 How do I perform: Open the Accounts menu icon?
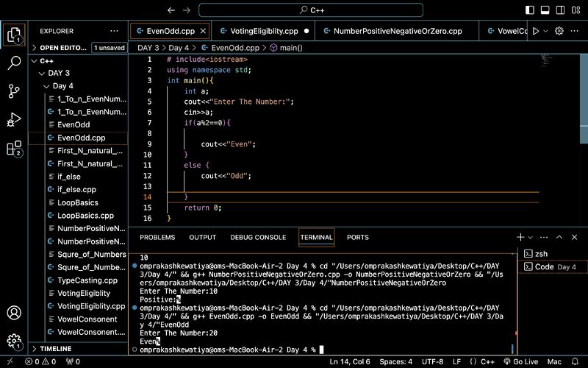click(x=14, y=312)
